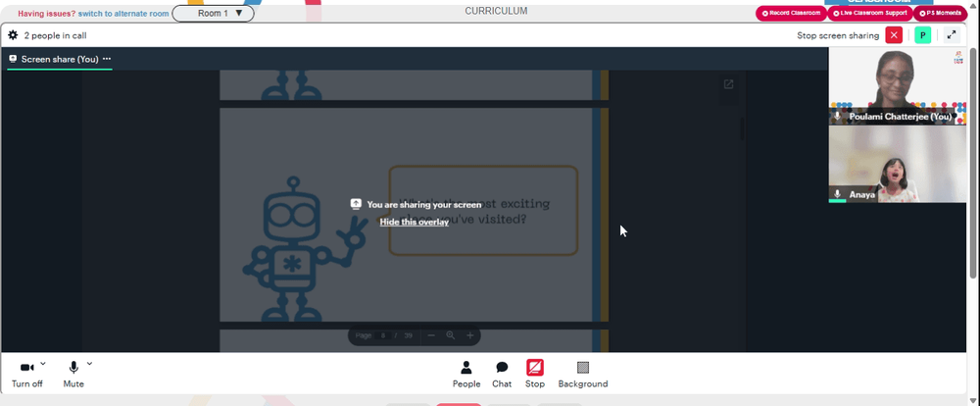This screenshot has width=980, height=406.
Task: Click Hide this overlay link
Action: pyautogui.click(x=415, y=222)
